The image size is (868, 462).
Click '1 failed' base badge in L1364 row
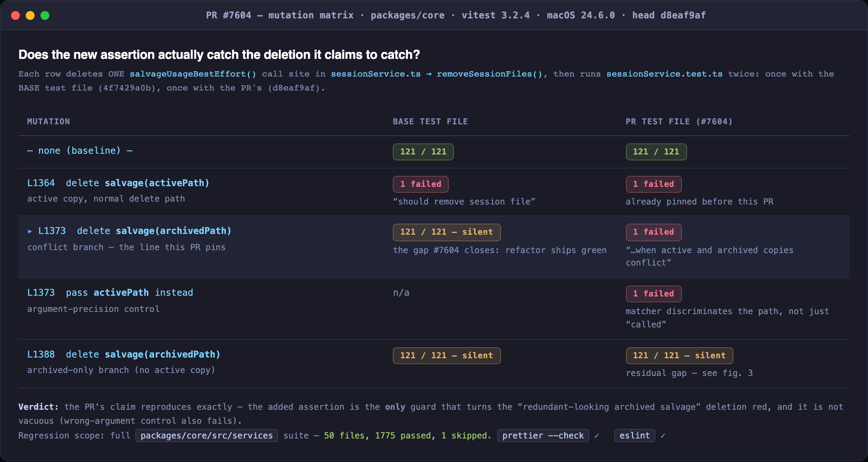click(420, 184)
